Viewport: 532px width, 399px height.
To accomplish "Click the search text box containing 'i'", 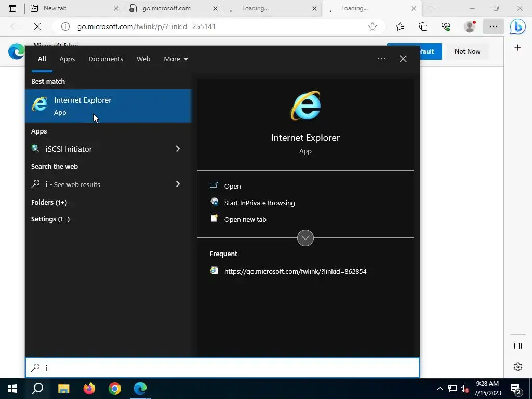I will pos(222,368).
